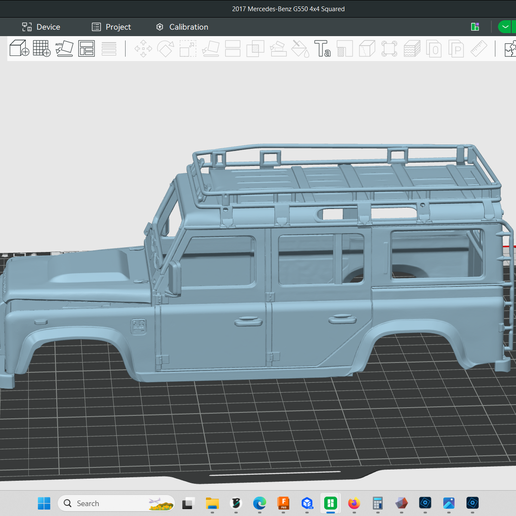
Task: Open the green slice dropdown arrow
Action: (505, 27)
